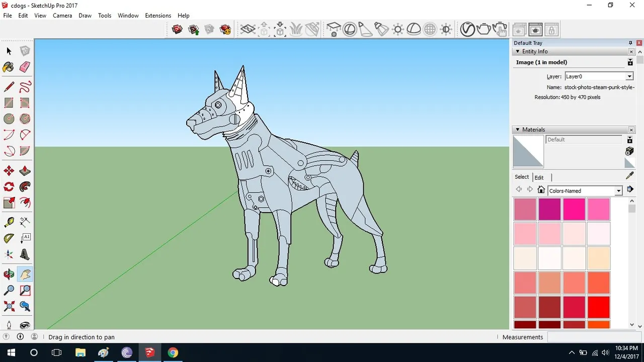Select the Rectangle tool
644x362 pixels.
point(9,103)
